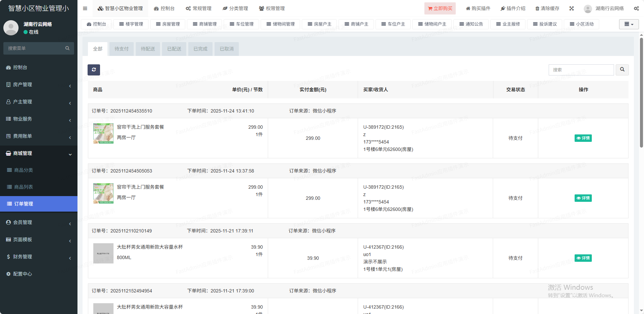Image resolution: width=644 pixels, height=314 pixels.
Task: Click the 购买插件 home icon link
Action: [x=478, y=8]
